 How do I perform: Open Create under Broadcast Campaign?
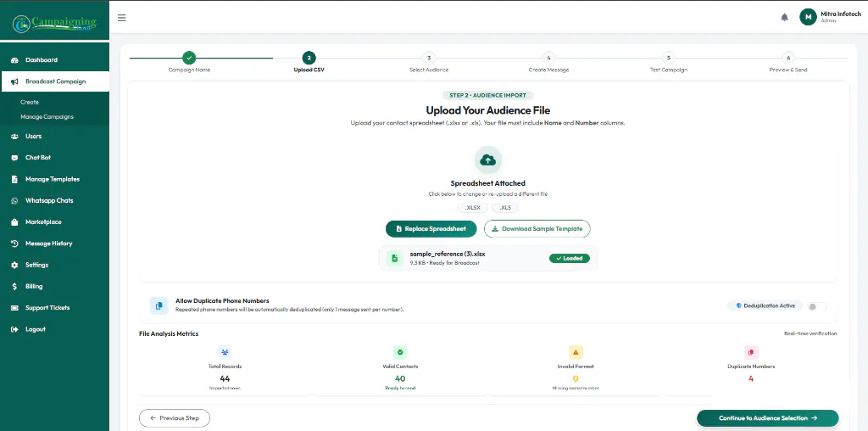coord(30,103)
